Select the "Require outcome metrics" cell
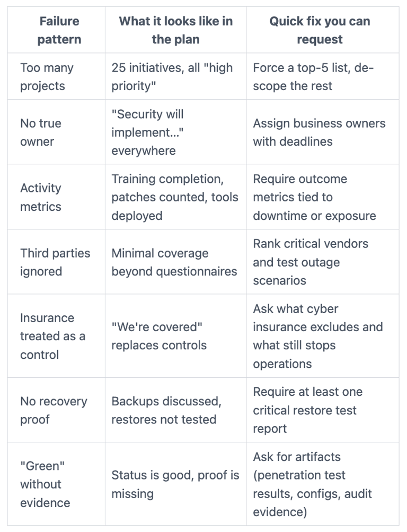407x532 pixels. pyautogui.click(x=314, y=197)
